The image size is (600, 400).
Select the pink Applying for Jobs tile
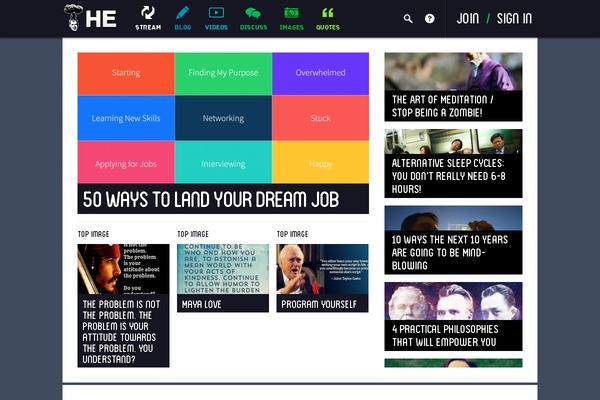point(126,162)
